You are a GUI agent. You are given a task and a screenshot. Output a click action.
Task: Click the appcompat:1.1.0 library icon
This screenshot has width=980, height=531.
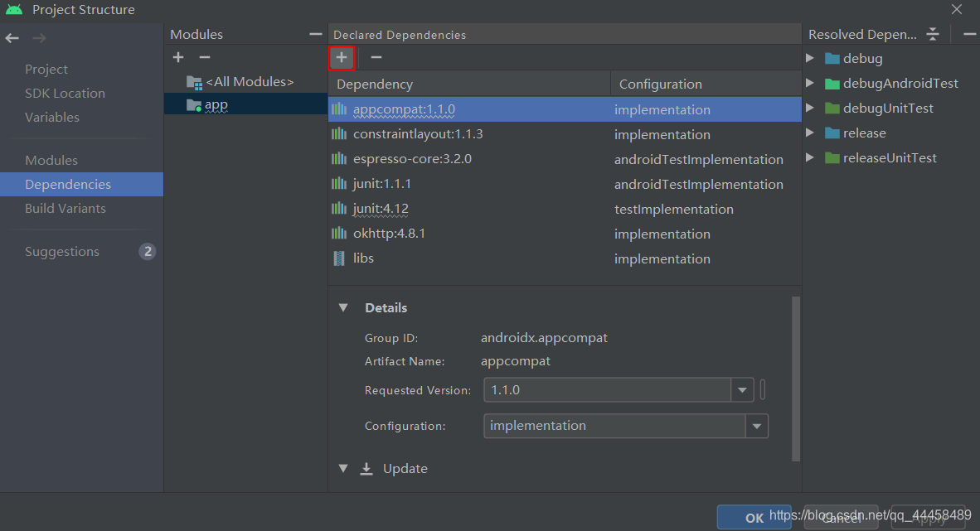339,109
